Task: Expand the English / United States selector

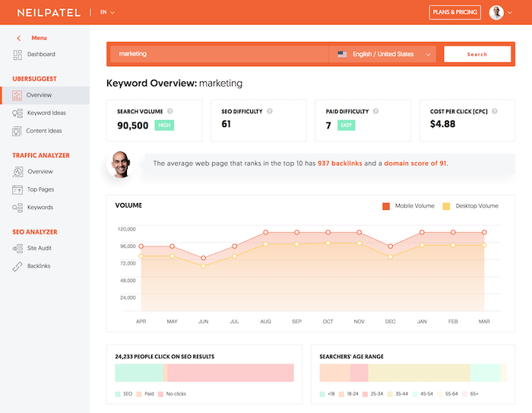Action: 385,54
